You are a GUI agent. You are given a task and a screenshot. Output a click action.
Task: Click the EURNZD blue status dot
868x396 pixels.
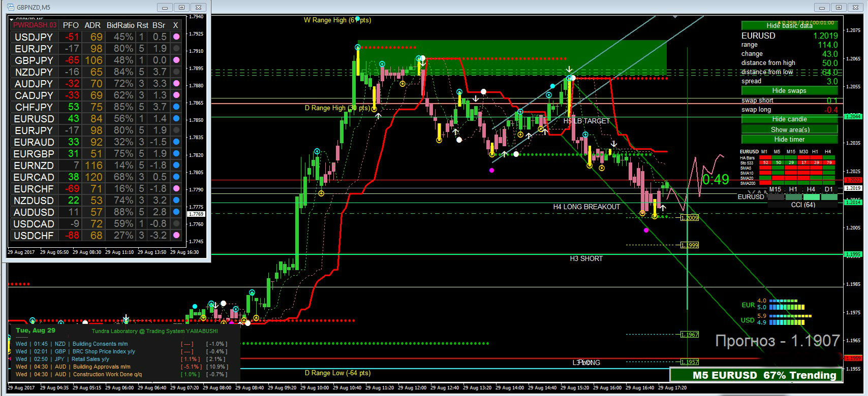tap(176, 166)
